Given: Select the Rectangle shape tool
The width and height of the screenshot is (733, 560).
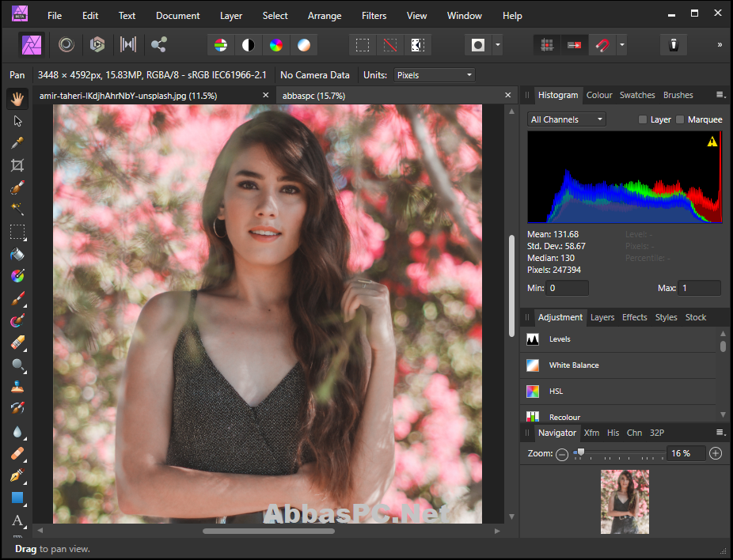Looking at the screenshot, I should (x=17, y=498).
